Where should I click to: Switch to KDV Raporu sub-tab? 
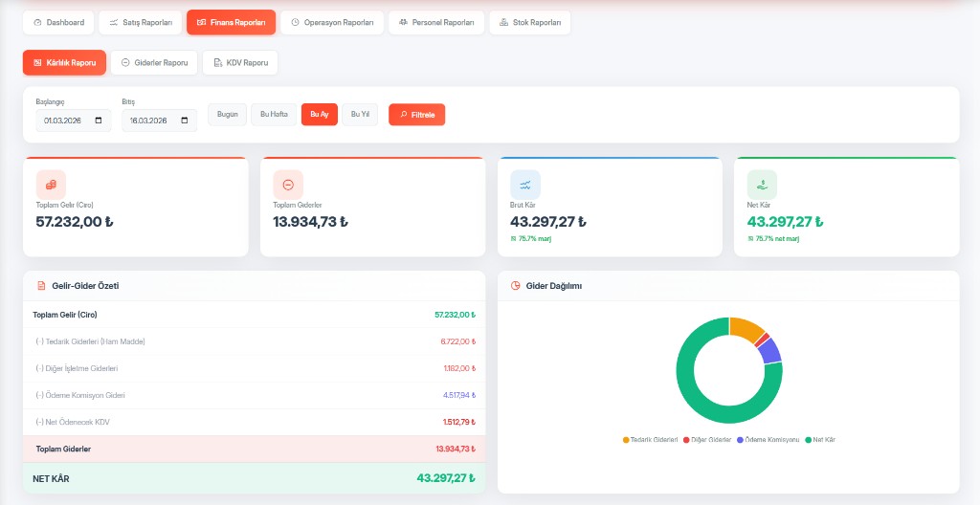point(240,63)
